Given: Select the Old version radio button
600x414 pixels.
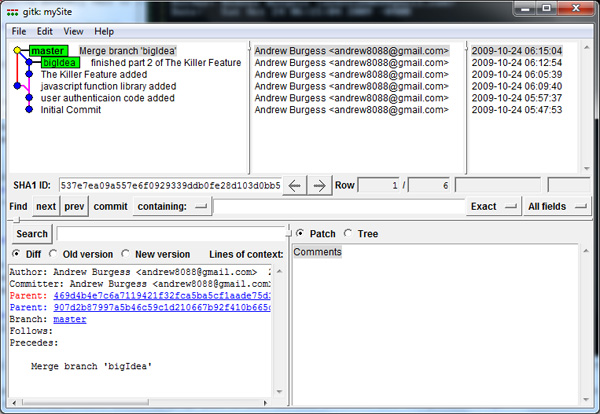Looking at the screenshot, I should (53, 254).
